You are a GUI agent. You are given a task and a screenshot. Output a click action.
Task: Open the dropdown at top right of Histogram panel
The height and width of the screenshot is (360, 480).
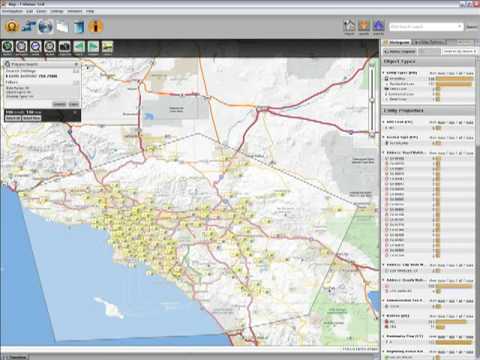459,51
